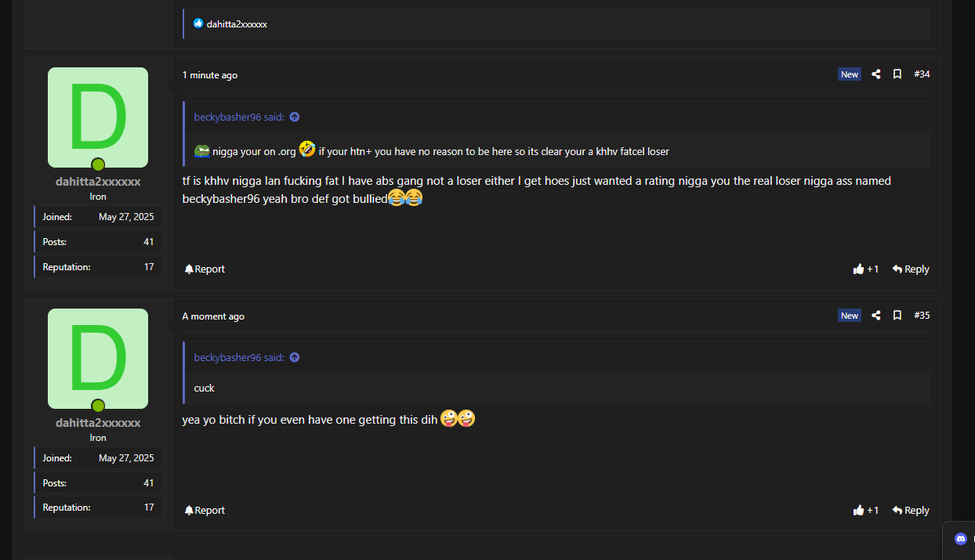Share post #34 via share icon

tap(876, 74)
